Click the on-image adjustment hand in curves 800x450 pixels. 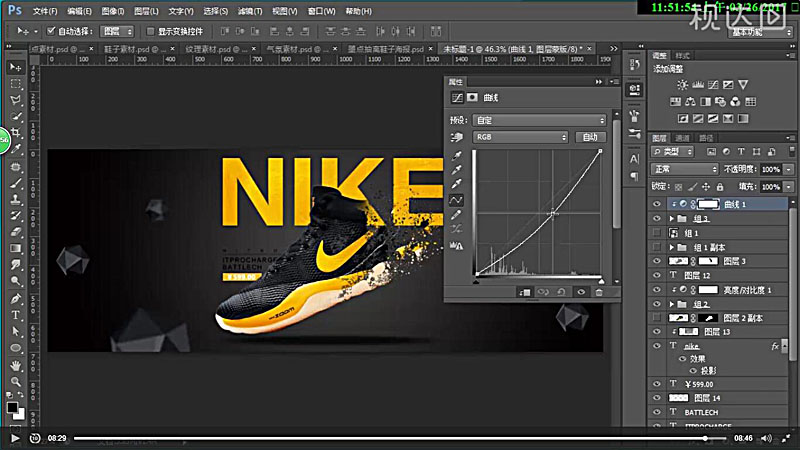457,137
